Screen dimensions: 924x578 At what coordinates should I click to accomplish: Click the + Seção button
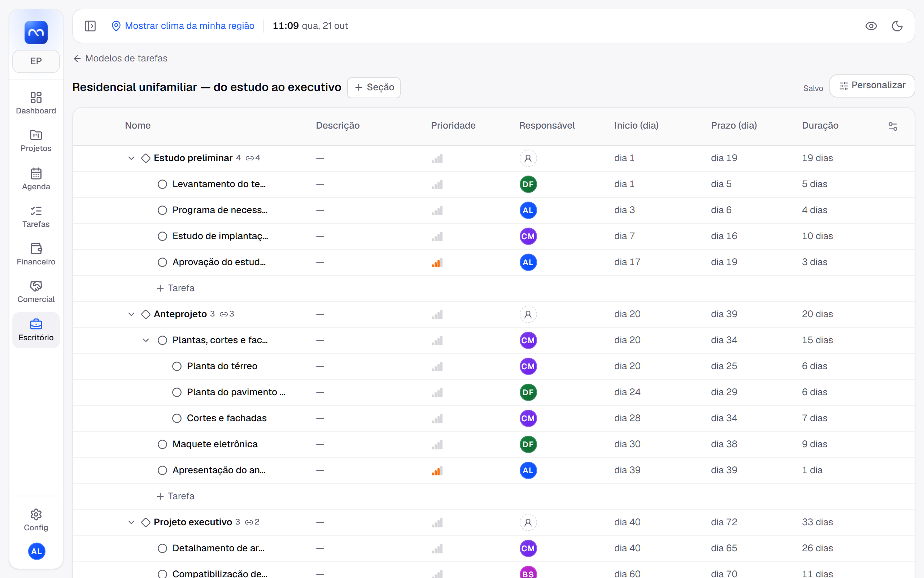374,87
